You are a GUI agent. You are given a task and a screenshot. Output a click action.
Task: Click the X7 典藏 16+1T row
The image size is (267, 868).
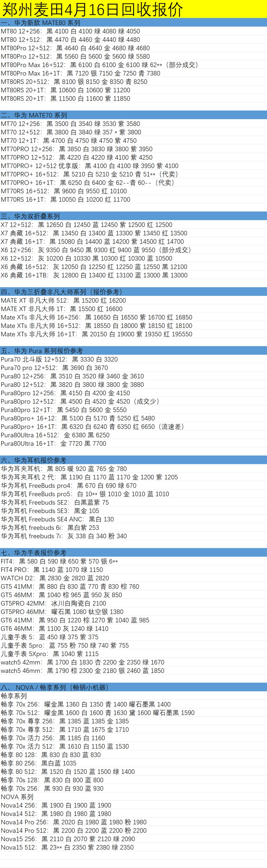pos(133,241)
